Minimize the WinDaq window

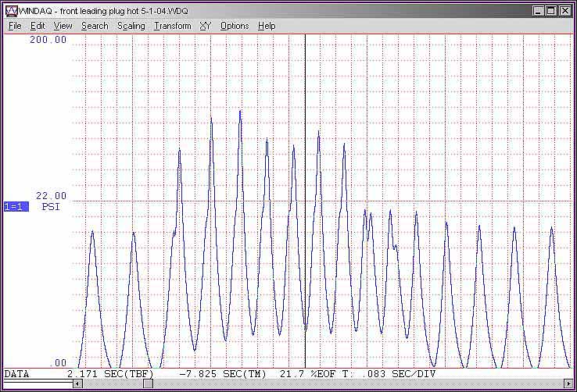tap(539, 11)
